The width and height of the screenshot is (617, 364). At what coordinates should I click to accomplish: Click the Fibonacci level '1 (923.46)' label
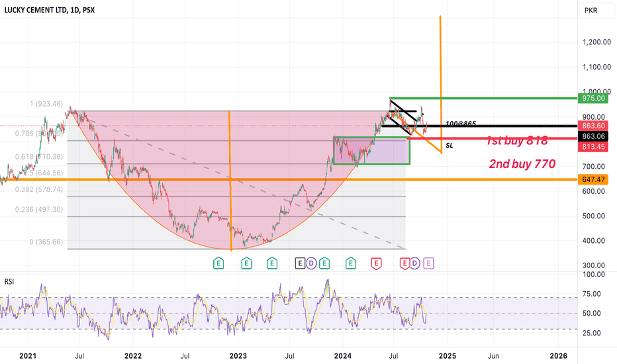[46, 104]
